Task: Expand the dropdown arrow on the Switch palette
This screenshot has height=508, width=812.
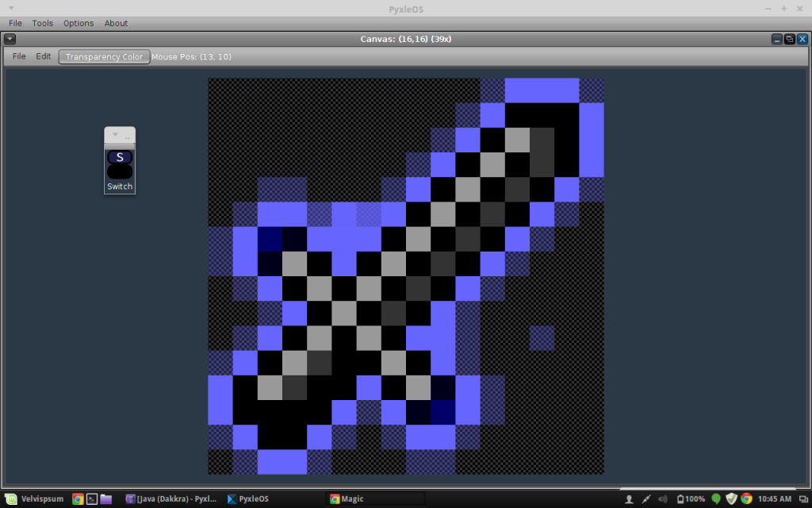Action: 113,134
